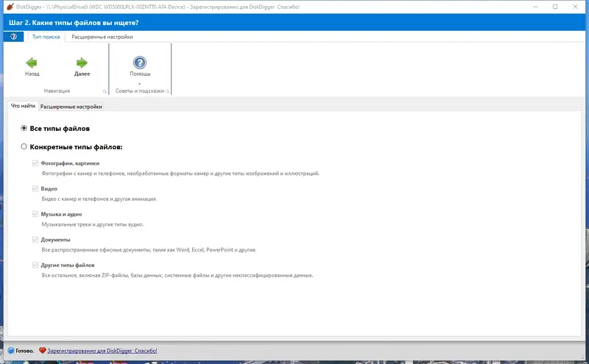Click the small help button left of search-type tab
This screenshot has height=364, width=589.
tap(13, 37)
